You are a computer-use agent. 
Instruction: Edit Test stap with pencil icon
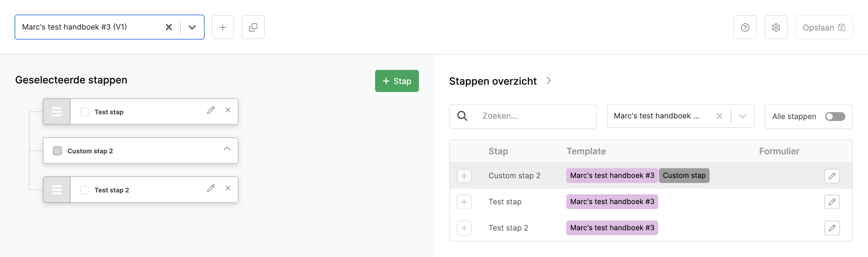tap(211, 110)
